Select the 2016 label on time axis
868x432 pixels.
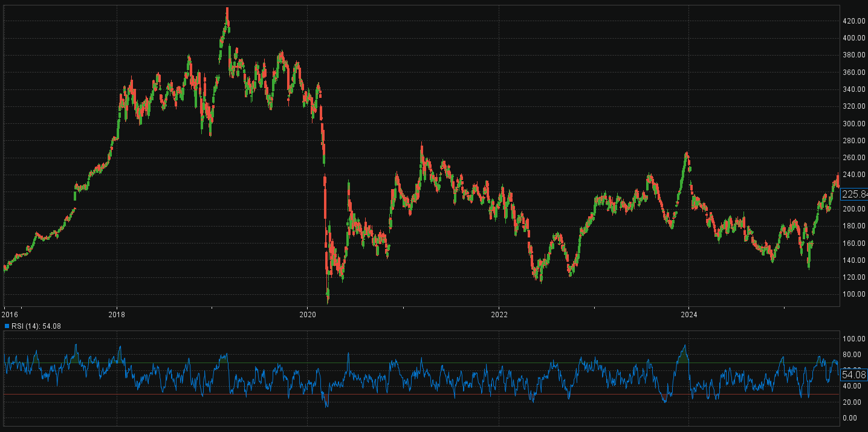[10, 314]
